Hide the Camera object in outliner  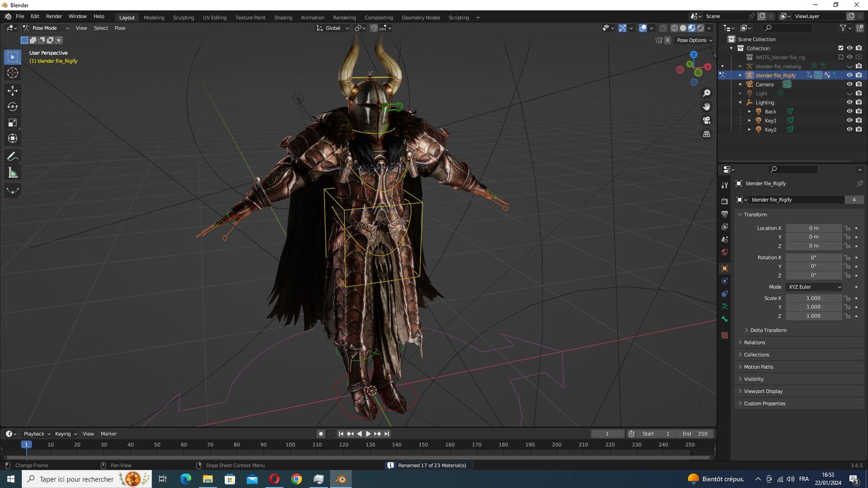click(x=850, y=84)
